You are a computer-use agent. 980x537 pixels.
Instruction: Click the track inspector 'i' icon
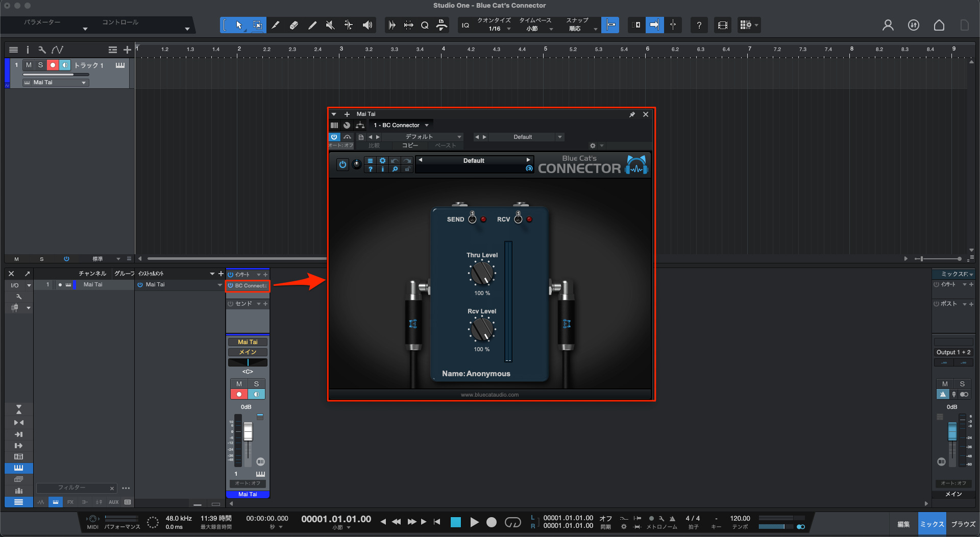coord(28,50)
